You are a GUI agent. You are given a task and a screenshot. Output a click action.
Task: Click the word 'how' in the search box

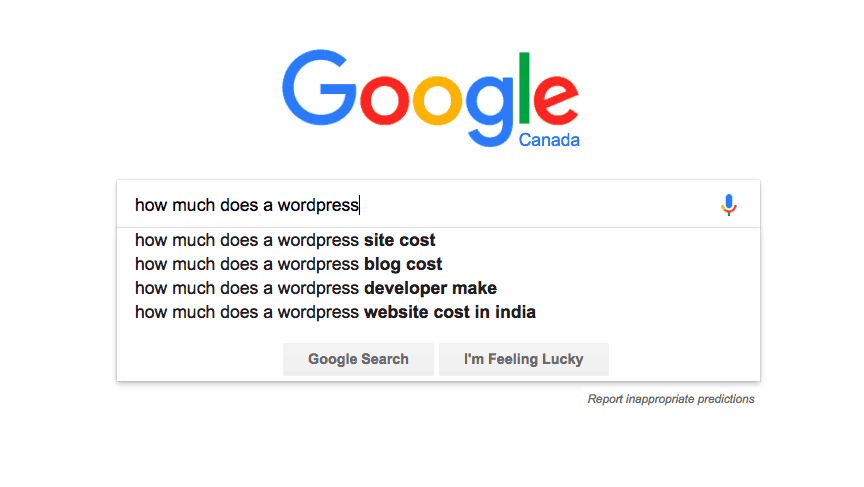pyautogui.click(x=151, y=206)
